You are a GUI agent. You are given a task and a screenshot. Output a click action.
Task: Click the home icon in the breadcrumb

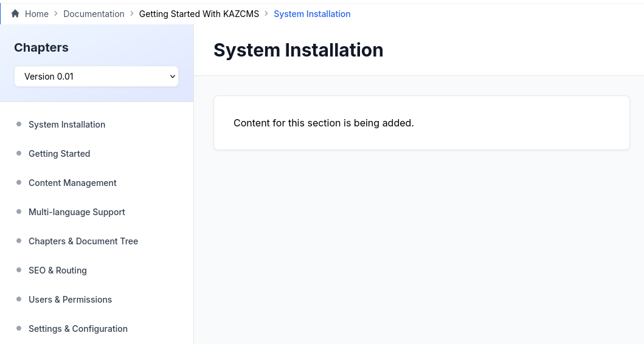[x=15, y=13]
